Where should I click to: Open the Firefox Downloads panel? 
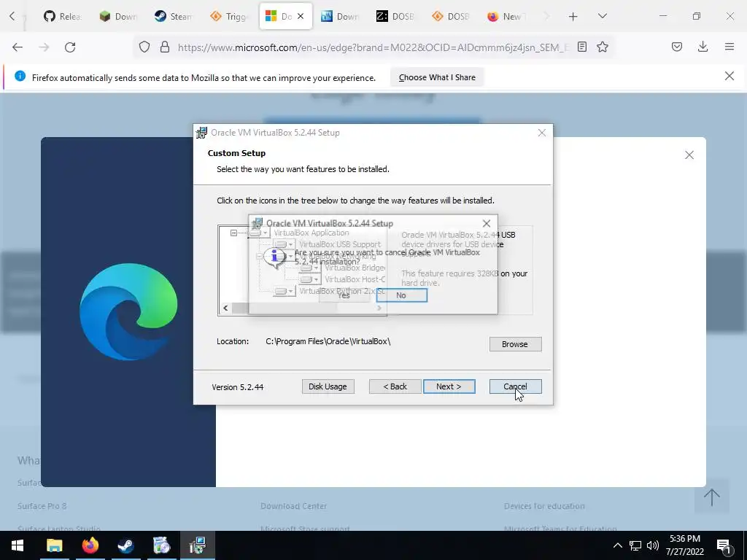click(703, 47)
